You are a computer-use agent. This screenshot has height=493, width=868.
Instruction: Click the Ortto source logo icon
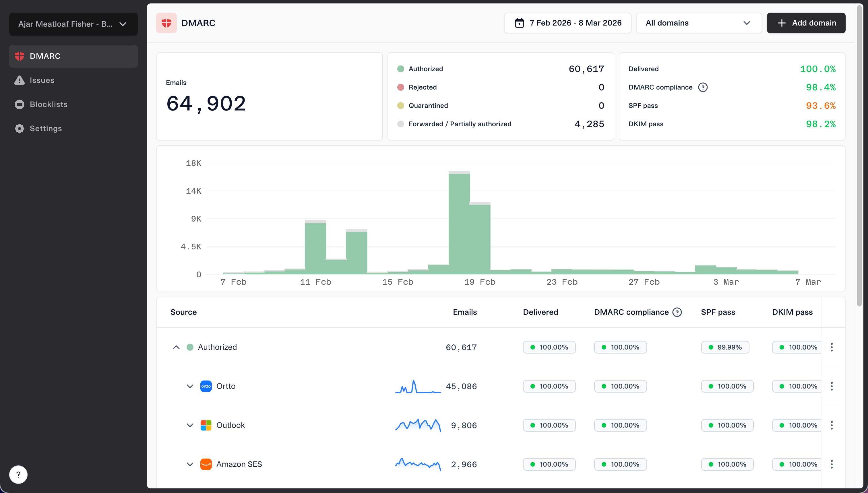(x=206, y=386)
